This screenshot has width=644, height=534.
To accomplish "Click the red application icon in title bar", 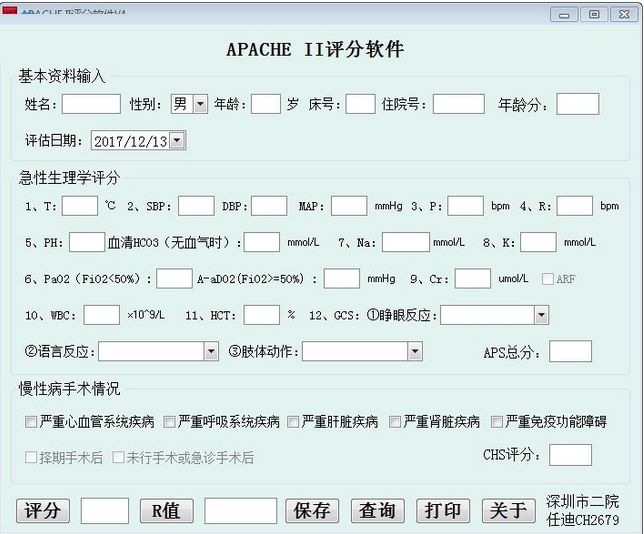I will pos(9,10).
